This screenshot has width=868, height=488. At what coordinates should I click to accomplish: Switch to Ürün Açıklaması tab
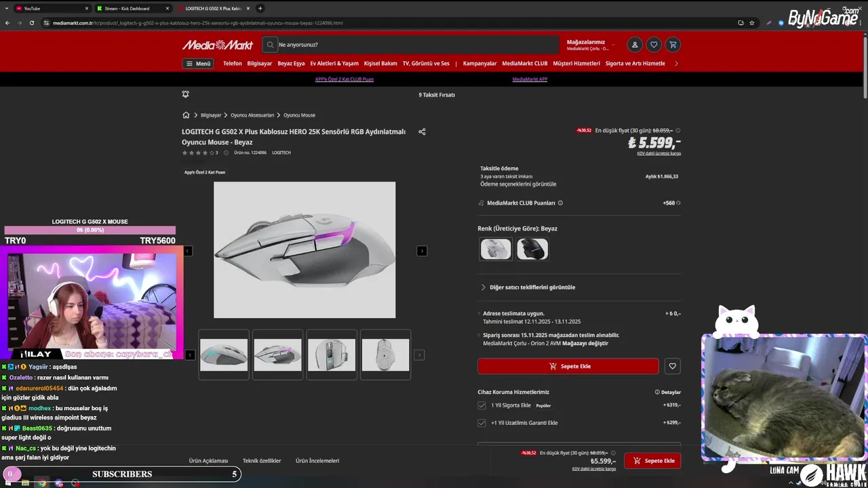(208, 461)
